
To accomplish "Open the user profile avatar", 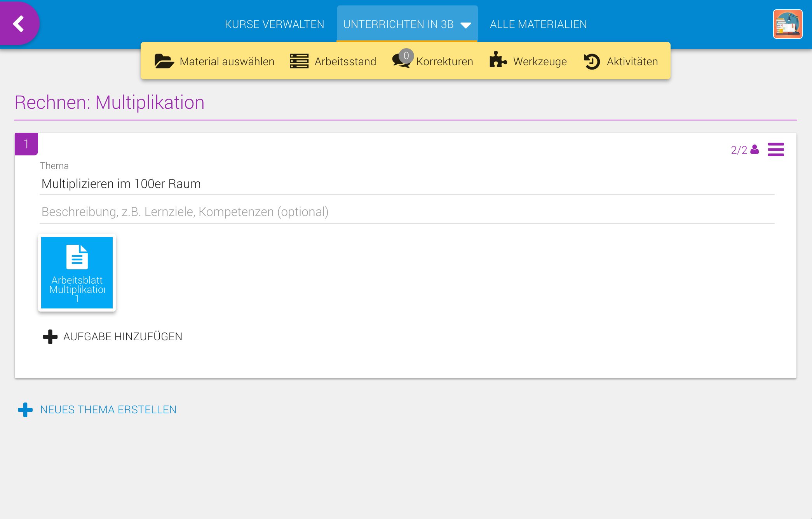I will point(788,24).
